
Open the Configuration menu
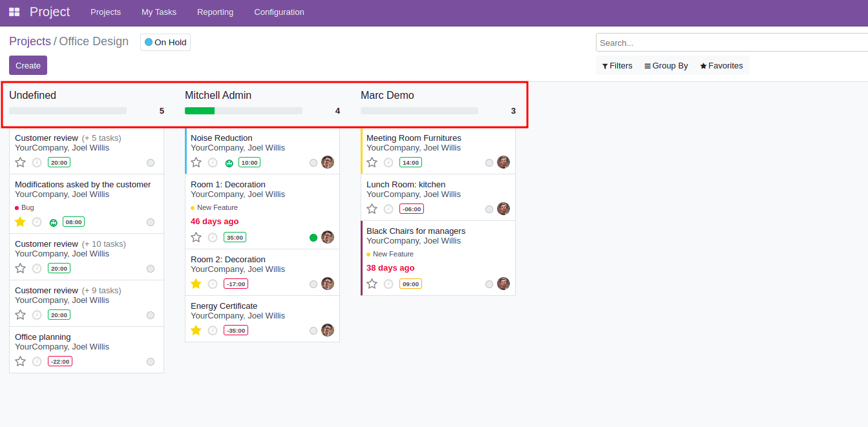click(279, 12)
